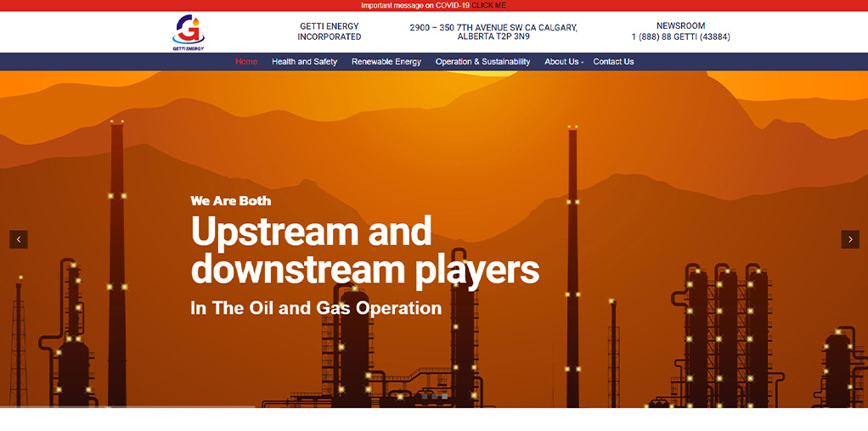Click the Important message on COVID-19 text
Viewport: 868px width, 431px height.
(x=414, y=5)
